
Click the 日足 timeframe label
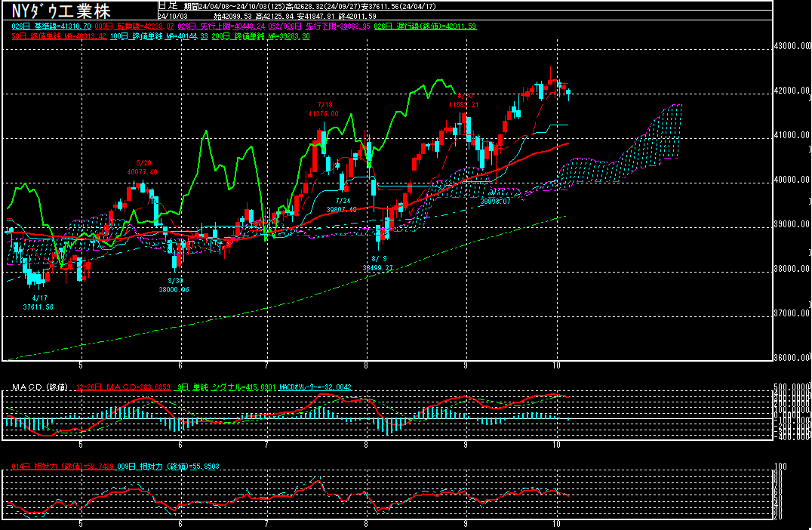point(168,6)
